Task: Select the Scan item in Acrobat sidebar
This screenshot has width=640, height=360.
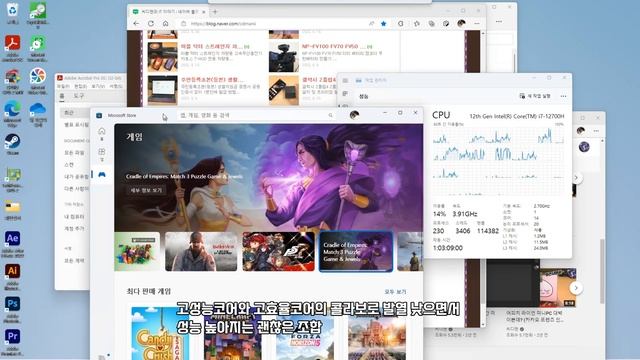Action: 69,164
